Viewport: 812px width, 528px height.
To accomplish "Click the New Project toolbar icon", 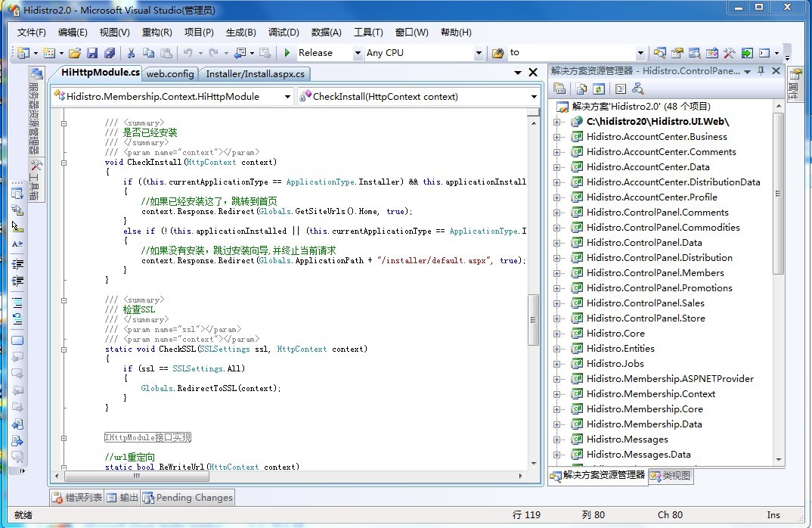I will 23,53.
